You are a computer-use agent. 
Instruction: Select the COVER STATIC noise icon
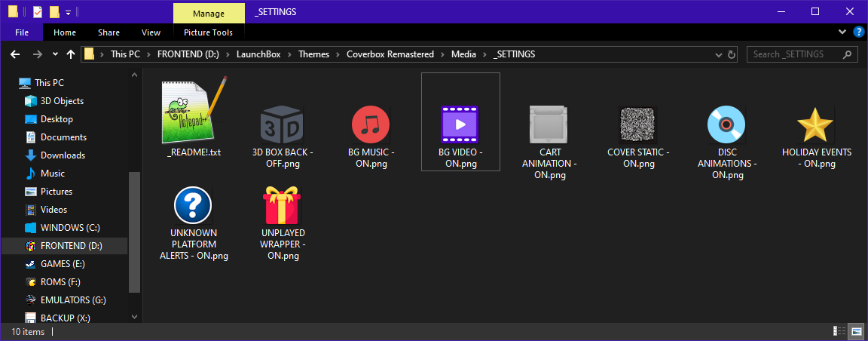638,124
